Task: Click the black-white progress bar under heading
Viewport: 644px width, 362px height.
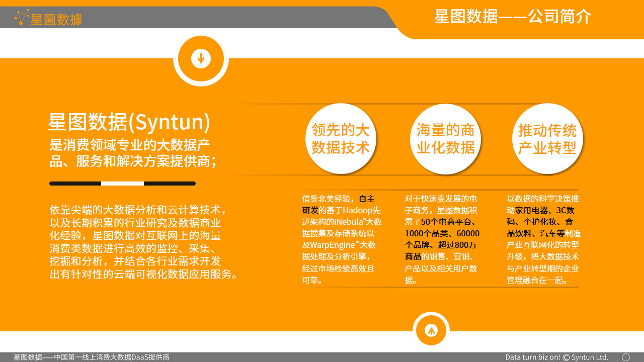Action: 122,184
